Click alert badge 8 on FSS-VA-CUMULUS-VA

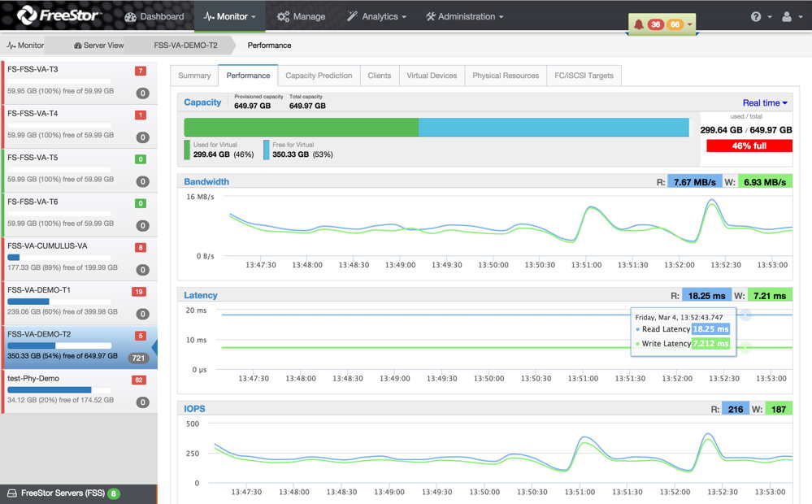141,248
